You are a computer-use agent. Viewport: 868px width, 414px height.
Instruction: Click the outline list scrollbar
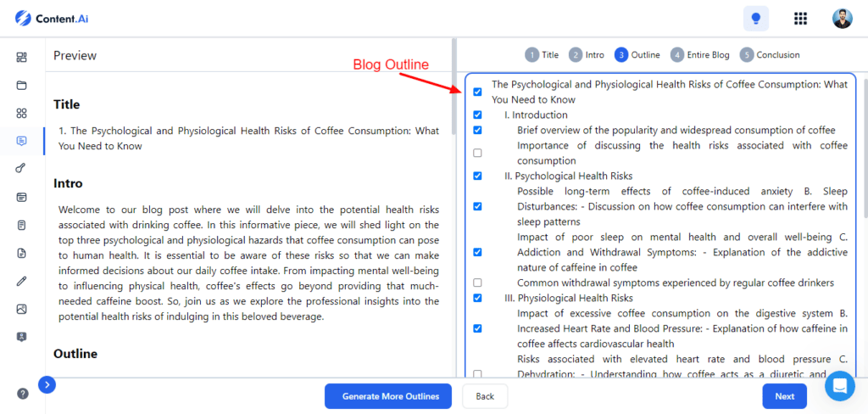tap(865, 148)
